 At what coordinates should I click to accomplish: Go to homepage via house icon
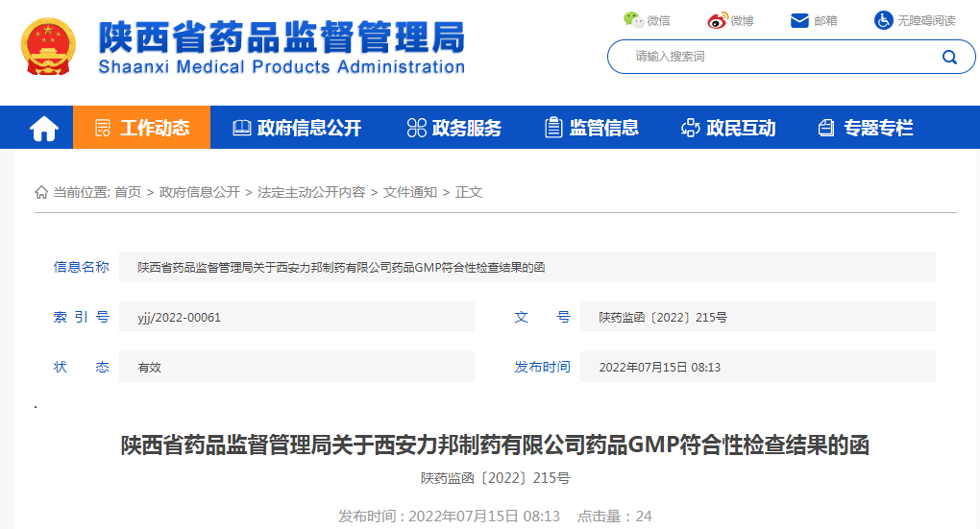(x=44, y=129)
